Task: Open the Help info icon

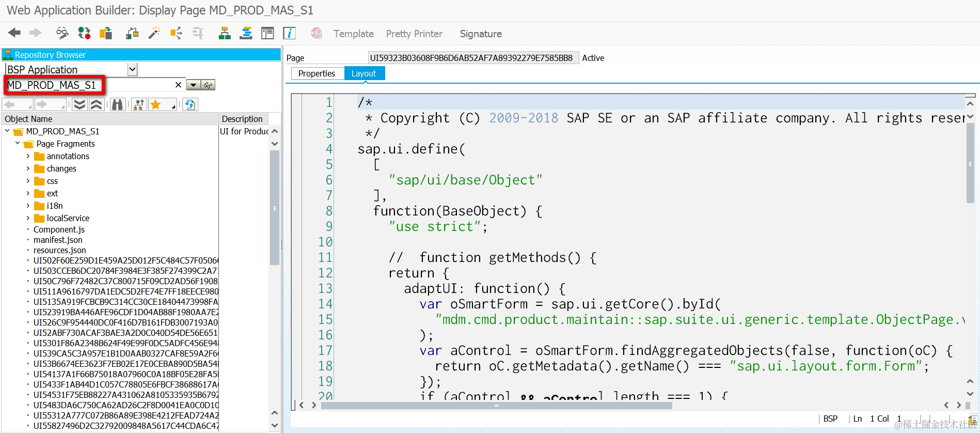Action: tap(289, 34)
